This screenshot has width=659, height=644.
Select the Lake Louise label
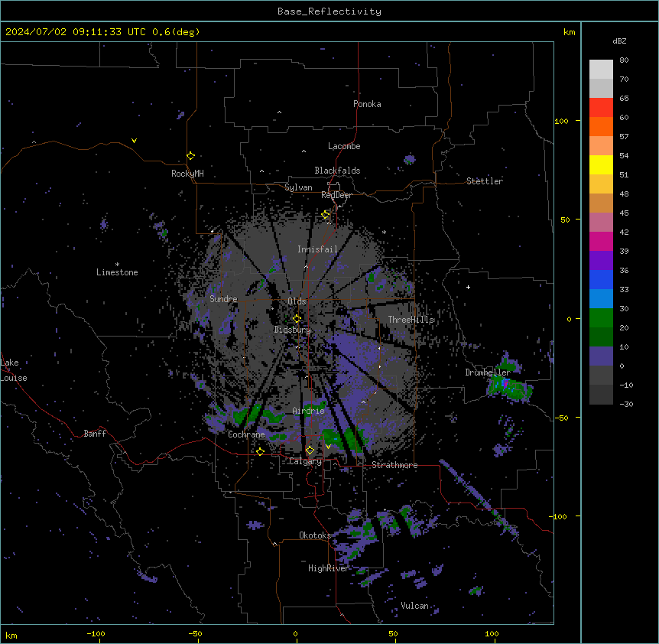14,370
